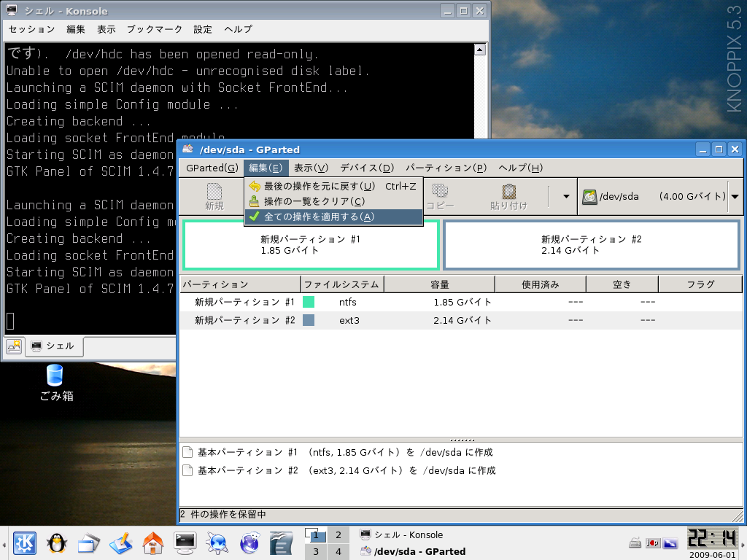Launch the globe internet browser icon in the panel
Viewport: 747px width, 560px height.
tap(249, 543)
